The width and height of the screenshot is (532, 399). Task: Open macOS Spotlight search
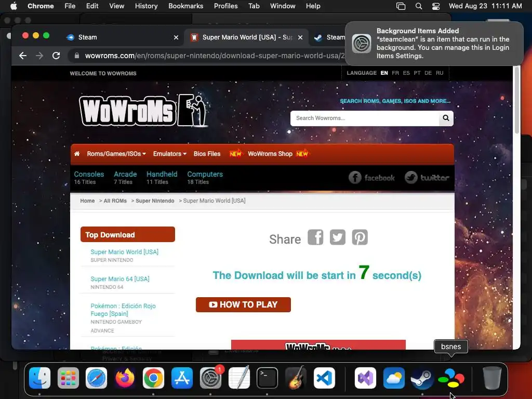coord(419,6)
